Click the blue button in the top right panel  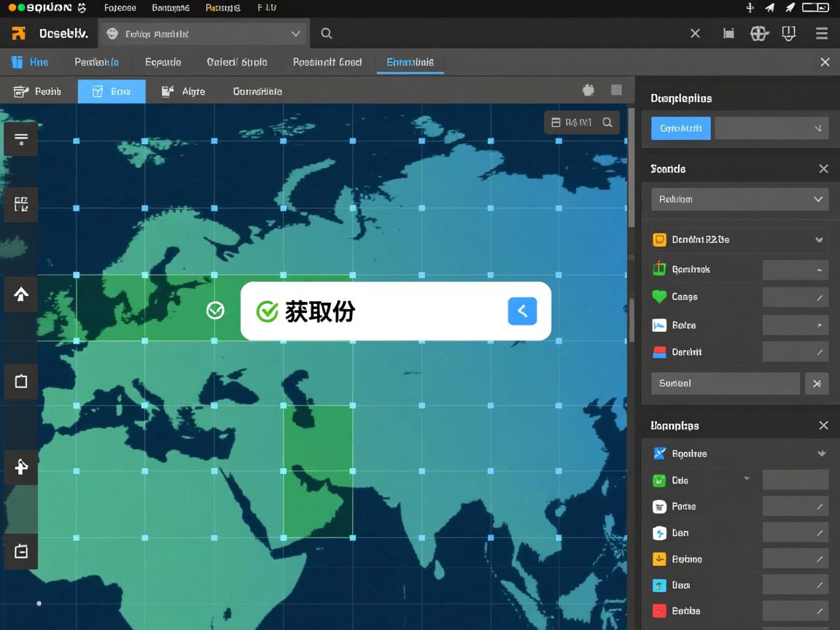[680, 128]
